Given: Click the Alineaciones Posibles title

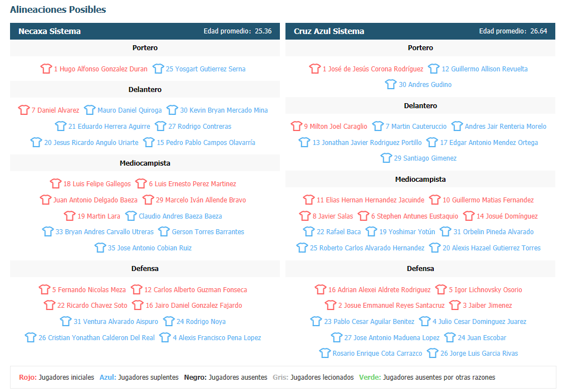Looking at the screenshot, I should 58,9.
